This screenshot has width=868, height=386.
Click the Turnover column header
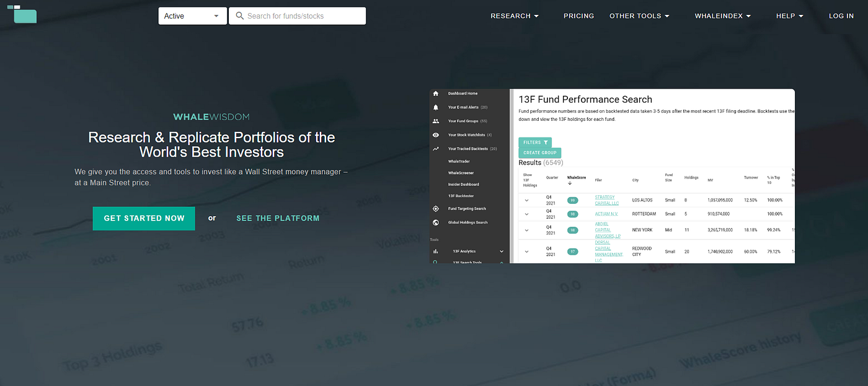(751, 178)
